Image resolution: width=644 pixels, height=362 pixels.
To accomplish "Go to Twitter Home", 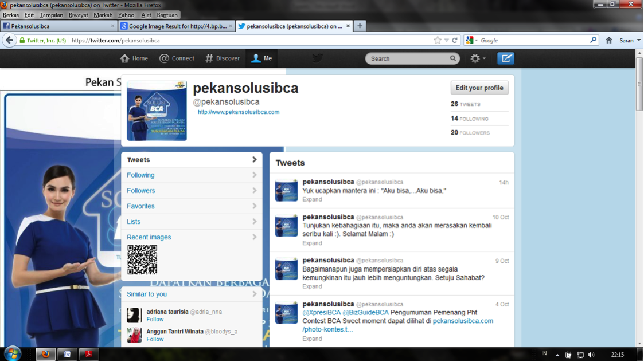I will click(134, 58).
